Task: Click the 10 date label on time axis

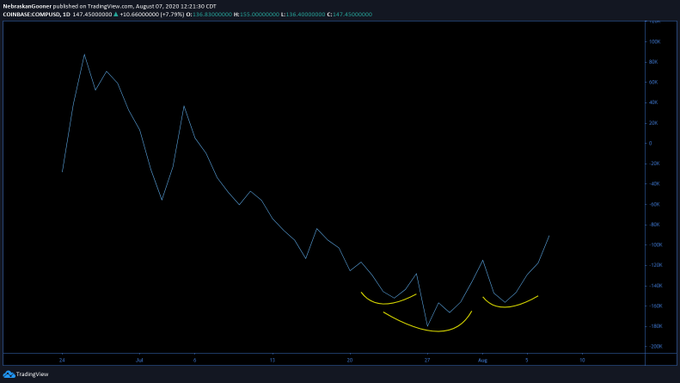Action: click(582, 360)
